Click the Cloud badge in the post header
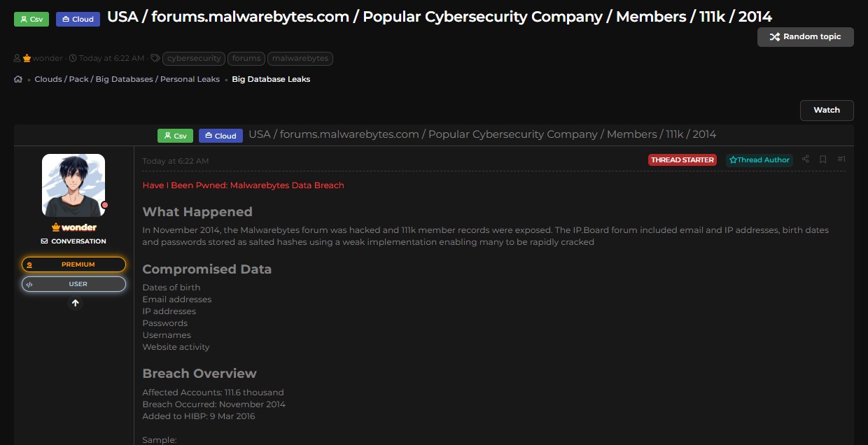868x445 pixels. (x=220, y=136)
